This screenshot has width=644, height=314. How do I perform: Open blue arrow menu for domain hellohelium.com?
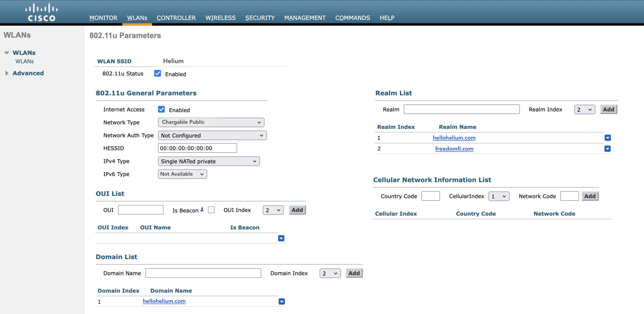(x=282, y=301)
